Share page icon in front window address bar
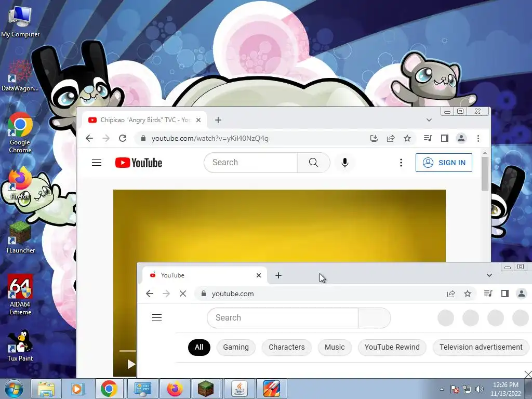Screen dimensions: 532x399 (450, 294)
